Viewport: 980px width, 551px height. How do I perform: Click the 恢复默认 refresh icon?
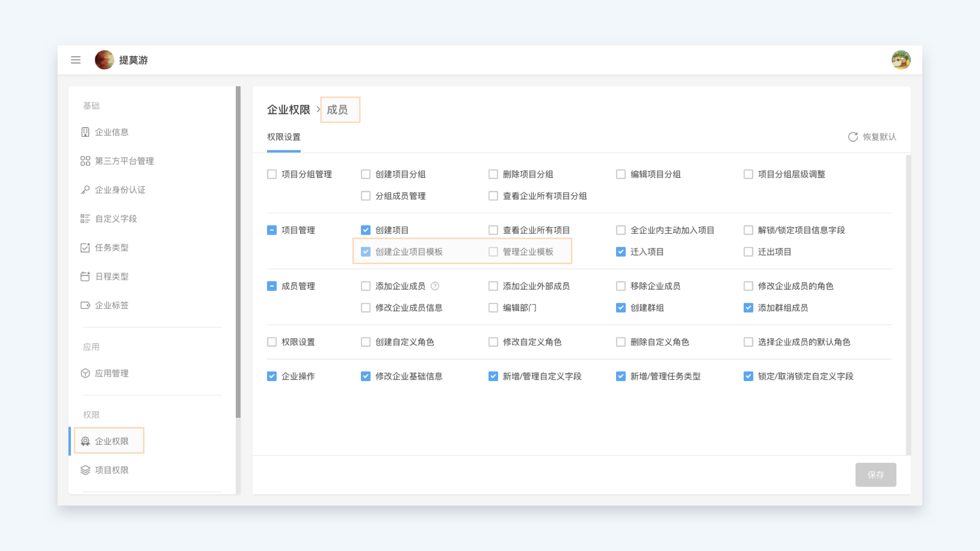pyautogui.click(x=853, y=137)
